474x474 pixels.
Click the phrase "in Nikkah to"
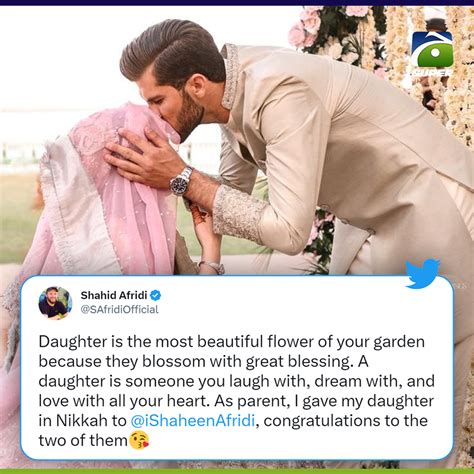tap(82, 421)
